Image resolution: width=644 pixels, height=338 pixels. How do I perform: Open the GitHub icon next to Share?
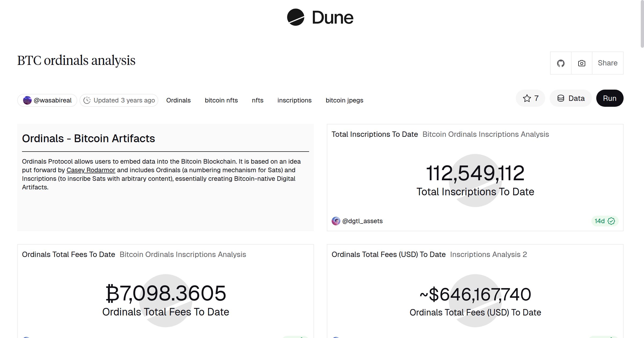tap(561, 63)
